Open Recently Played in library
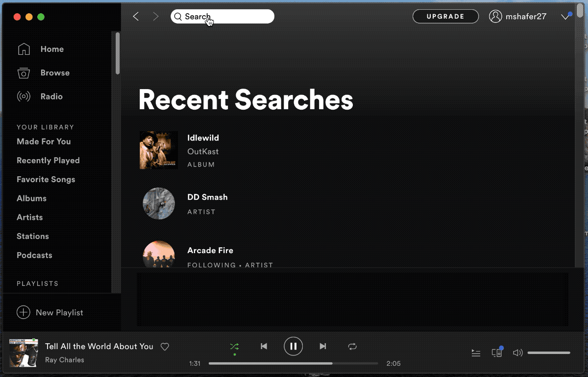The height and width of the screenshot is (377, 588). [x=48, y=161]
